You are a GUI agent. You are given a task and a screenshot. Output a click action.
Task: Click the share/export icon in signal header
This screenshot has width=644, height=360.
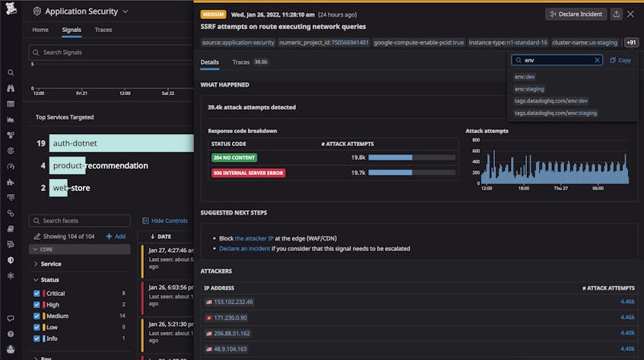coord(616,14)
